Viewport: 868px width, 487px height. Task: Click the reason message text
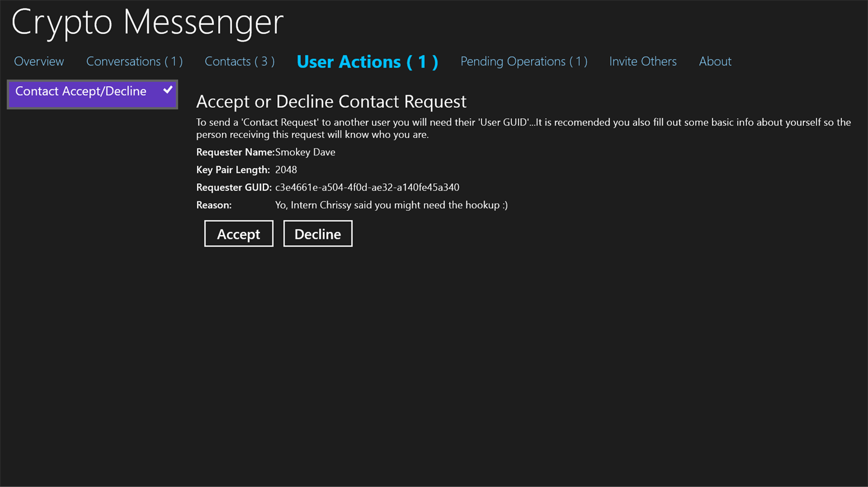(x=391, y=205)
